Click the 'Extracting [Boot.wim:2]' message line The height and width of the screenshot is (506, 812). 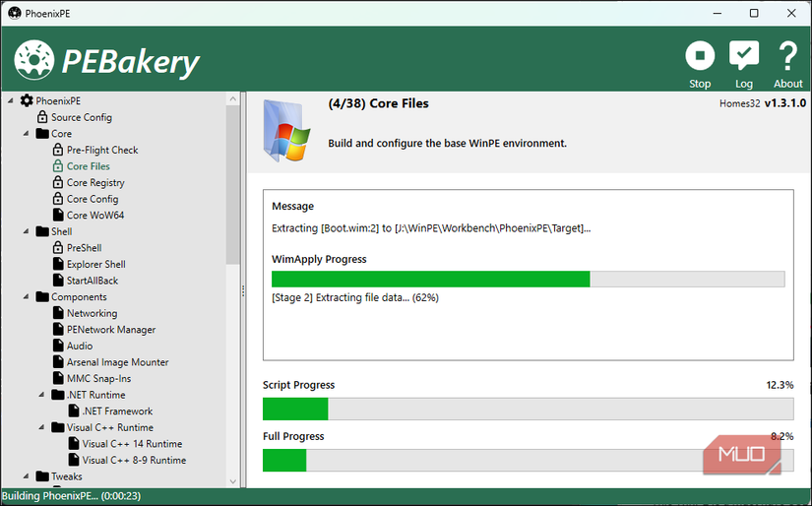[x=431, y=228]
